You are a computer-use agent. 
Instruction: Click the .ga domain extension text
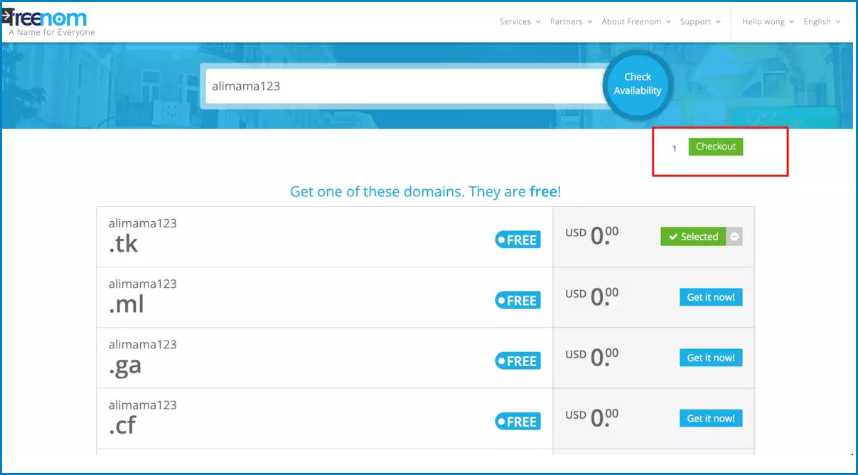(125, 366)
